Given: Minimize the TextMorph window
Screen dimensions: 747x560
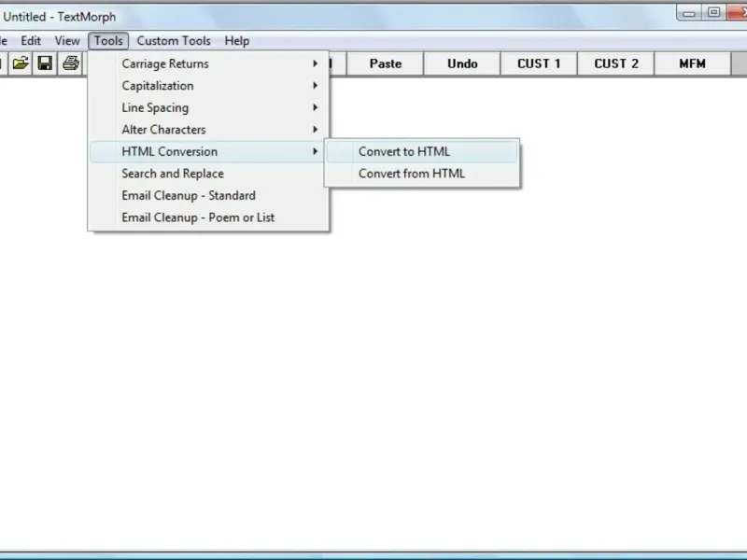Looking at the screenshot, I should pos(688,13).
